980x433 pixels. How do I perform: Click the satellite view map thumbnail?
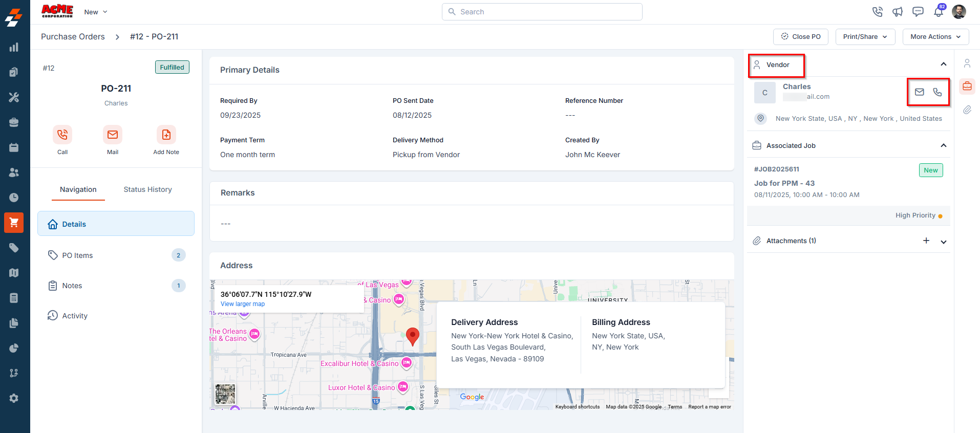click(225, 394)
